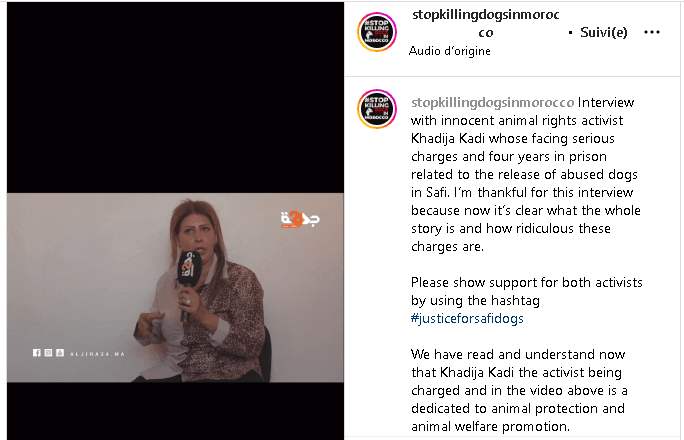Click the Facebook icon in the video overlay
Screen dimensions: 684x440
coord(37,353)
